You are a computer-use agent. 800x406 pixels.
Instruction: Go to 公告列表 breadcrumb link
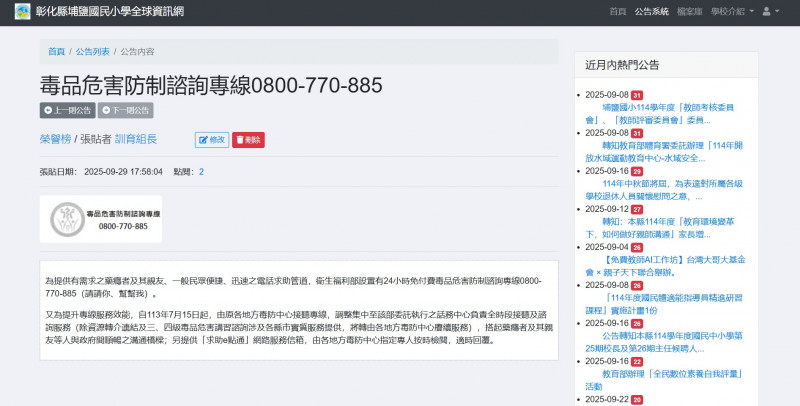(92, 51)
